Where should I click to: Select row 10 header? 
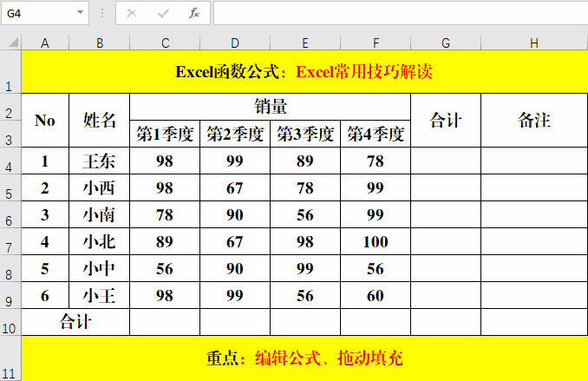click(x=10, y=323)
